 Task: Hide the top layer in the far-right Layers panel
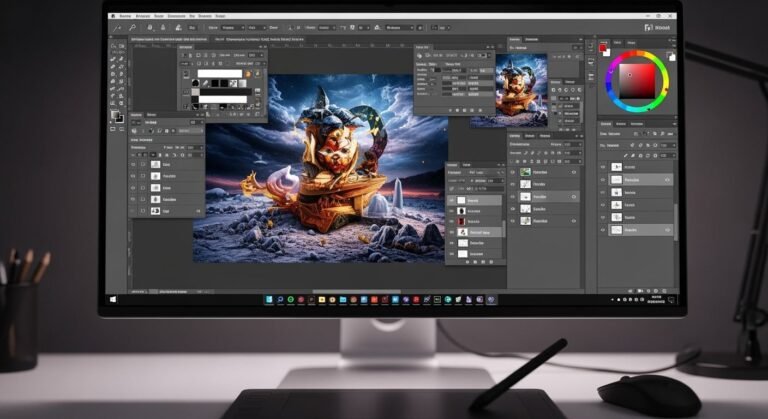click(x=603, y=167)
